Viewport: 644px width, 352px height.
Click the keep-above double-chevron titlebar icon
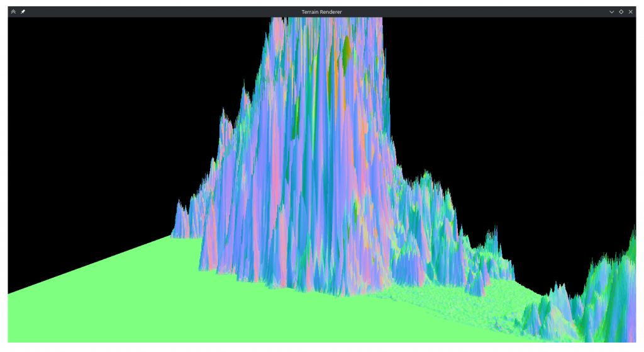pyautogui.click(x=13, y=11)
